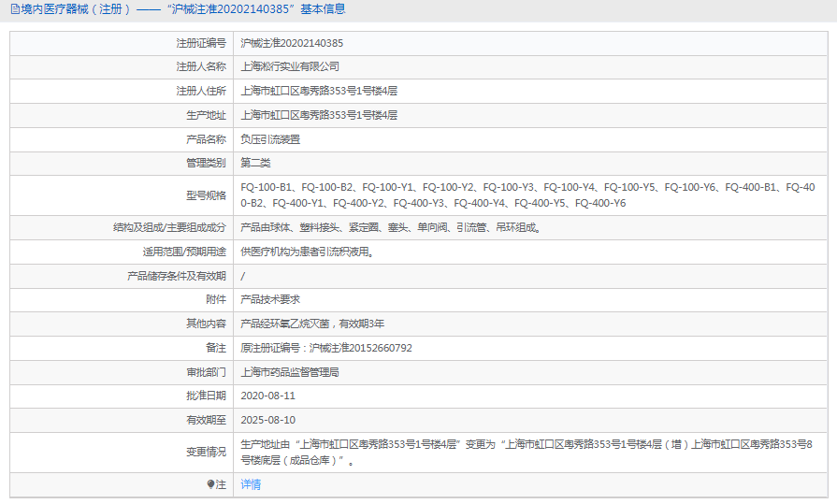Image resolution: width=837 pixels, height=504 pixels.
Task: Click the 变更情况 row label
Action: tap(206, 452)
